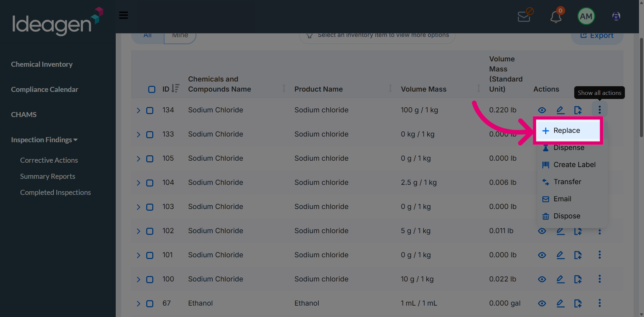Expand row 101 details chevron
This screenshot has width=644, height=317.
pos(138,255)
